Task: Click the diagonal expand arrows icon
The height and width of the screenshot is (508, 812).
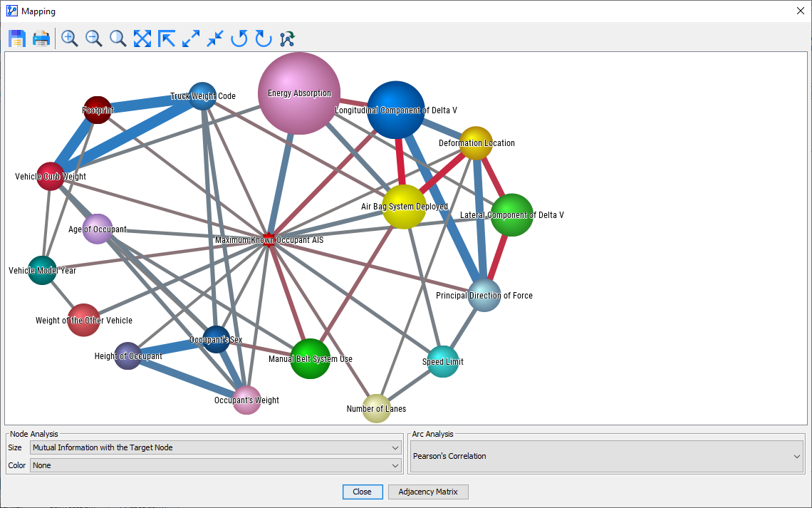Action: click(191, 38)
